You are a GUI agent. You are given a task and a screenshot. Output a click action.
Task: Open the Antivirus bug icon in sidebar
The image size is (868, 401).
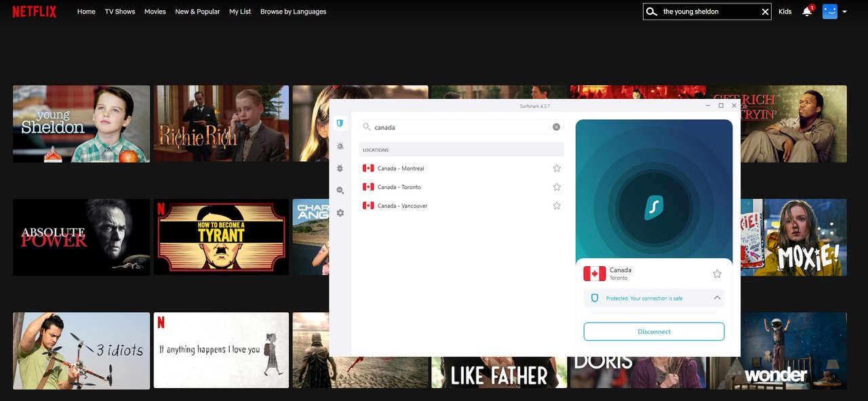(340, 168)
